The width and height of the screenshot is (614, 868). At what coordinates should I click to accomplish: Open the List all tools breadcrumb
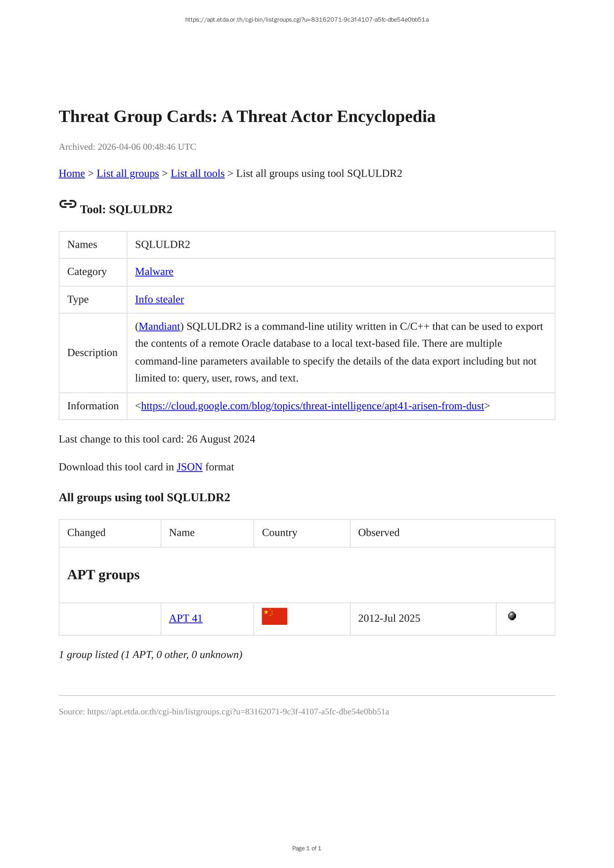197,174
